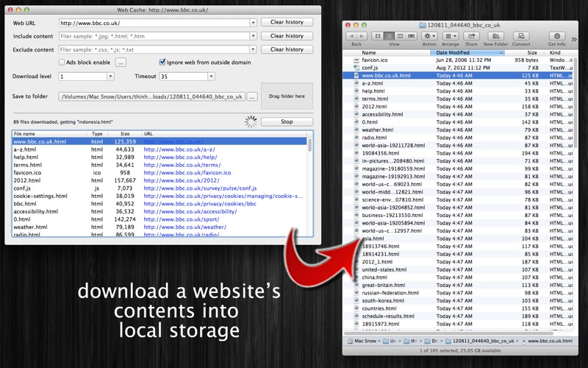588x368 pixels.
Task: Open Ads block settings ellipsis button
Action: 121,63
